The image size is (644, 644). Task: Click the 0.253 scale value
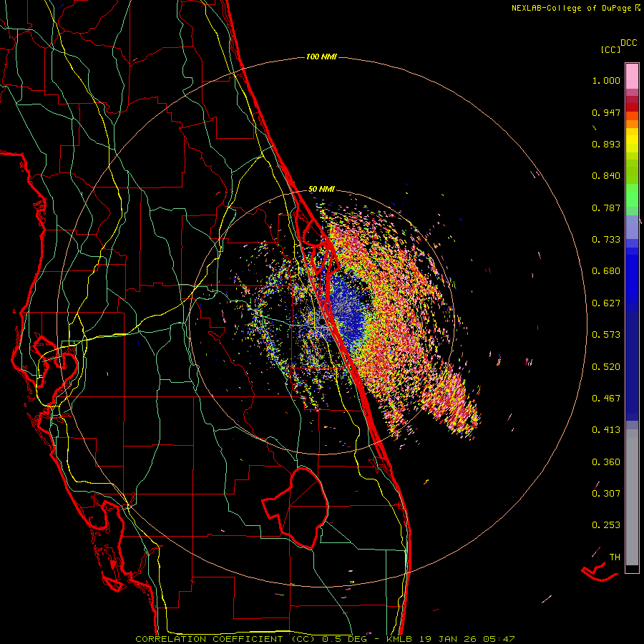coord(606,525)
